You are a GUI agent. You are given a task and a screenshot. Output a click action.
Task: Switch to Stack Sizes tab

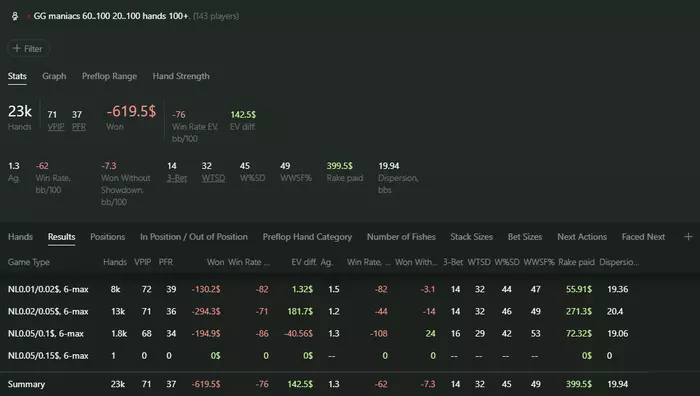tap(471, 237)
